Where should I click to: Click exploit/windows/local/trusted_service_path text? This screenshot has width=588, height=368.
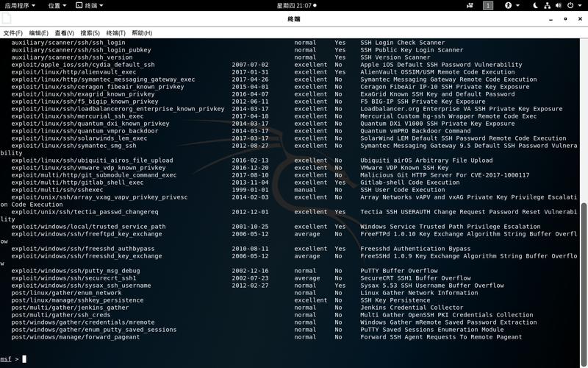coord(88,227)
